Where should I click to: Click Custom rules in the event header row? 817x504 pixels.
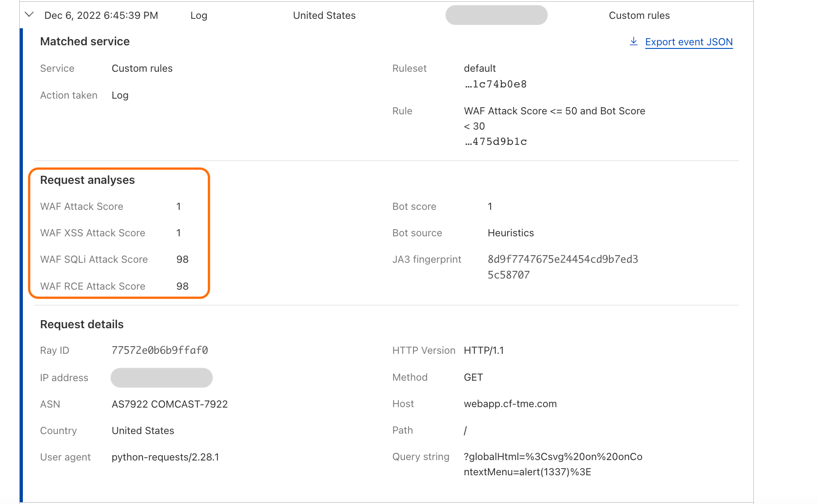[639, 15]
